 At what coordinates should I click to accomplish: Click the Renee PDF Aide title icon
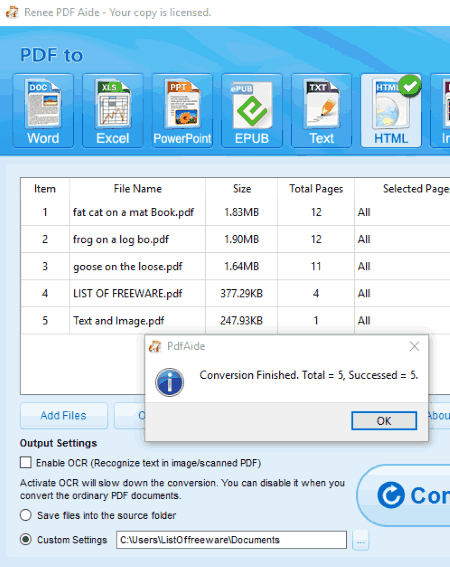pyautogui.click(x=12, y=12)
